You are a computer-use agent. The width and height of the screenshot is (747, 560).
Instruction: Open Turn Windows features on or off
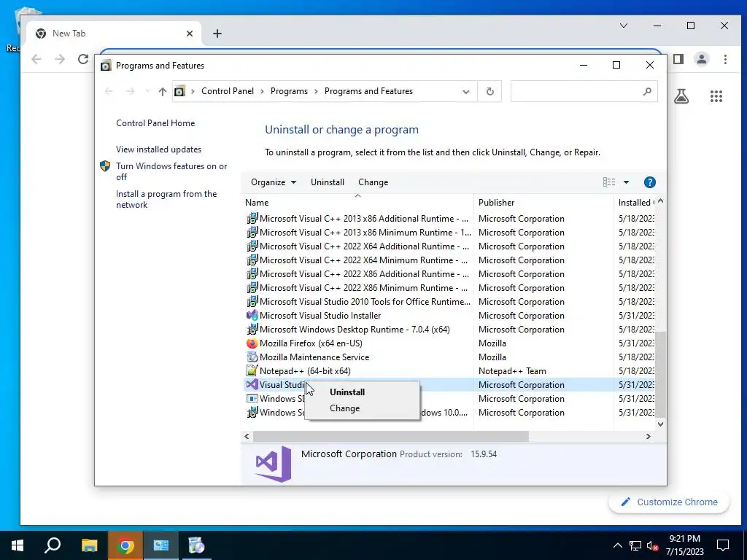(x=171, y=171)
